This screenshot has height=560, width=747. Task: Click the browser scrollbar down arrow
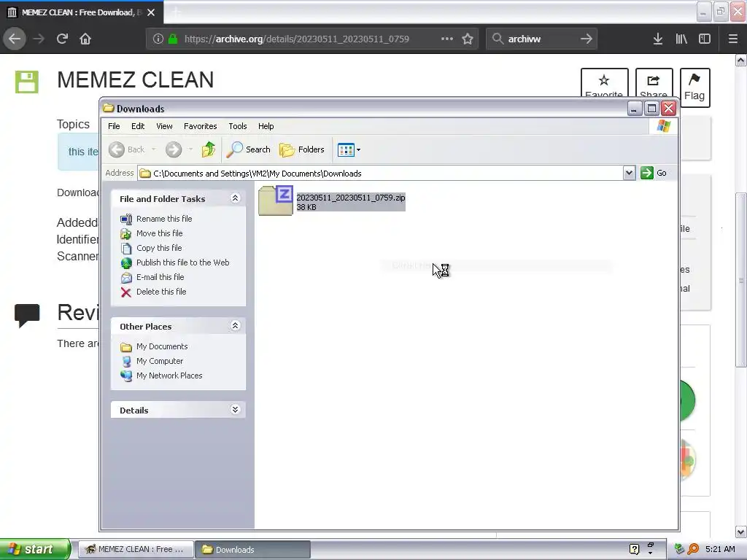tap(741, 532)
